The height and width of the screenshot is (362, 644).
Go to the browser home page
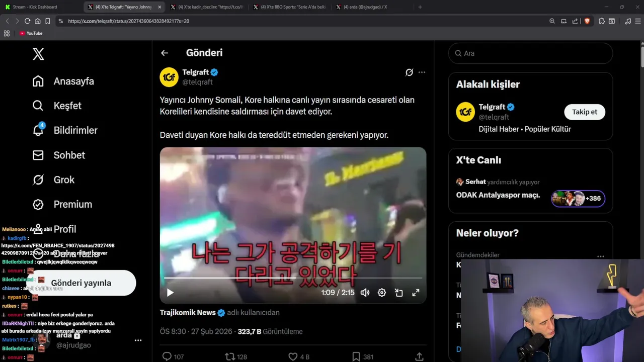[x=38, y=21]
